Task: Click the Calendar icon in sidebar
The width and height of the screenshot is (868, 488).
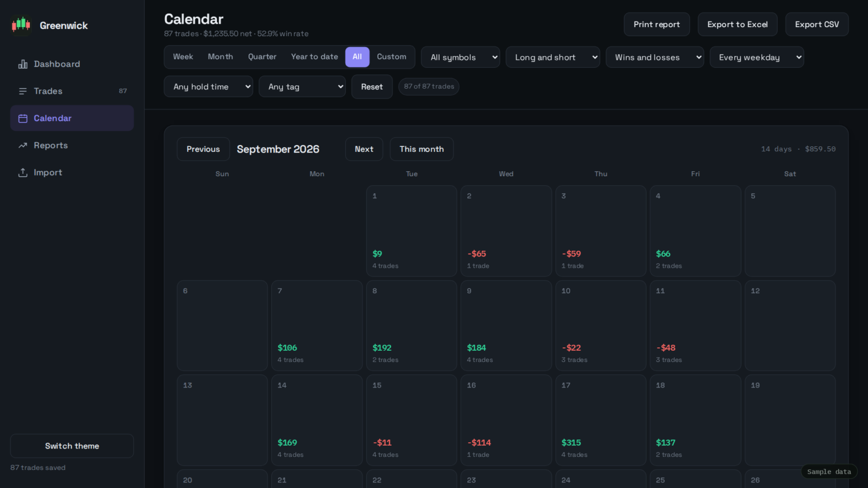Action: pos(23,118)
